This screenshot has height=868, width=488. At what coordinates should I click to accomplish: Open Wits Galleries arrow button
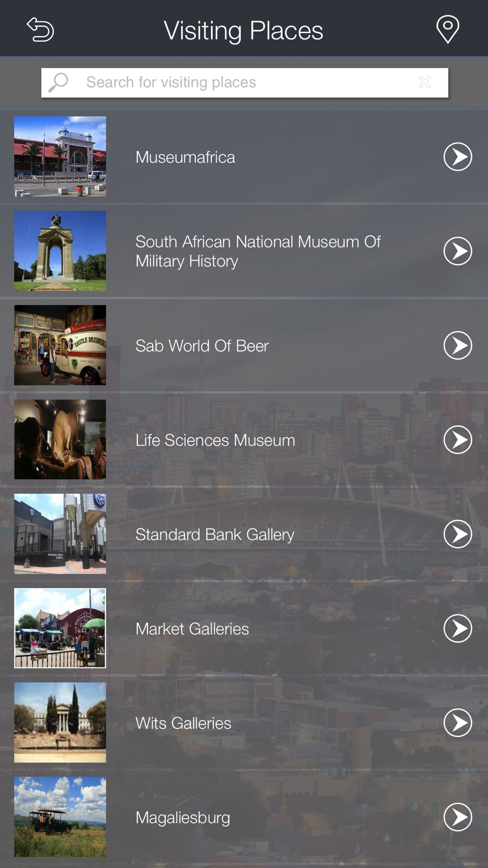tap(457, 723)
